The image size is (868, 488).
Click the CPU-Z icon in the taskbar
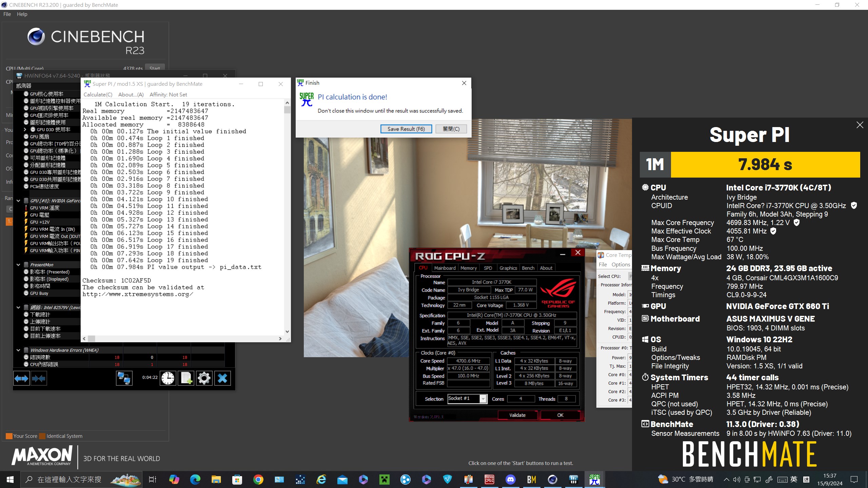489,480
